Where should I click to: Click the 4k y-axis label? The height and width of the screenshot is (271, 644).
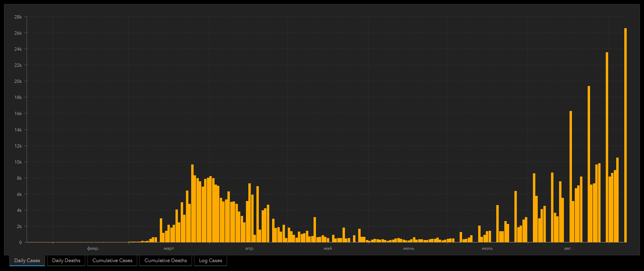click(x=19, y=210)
